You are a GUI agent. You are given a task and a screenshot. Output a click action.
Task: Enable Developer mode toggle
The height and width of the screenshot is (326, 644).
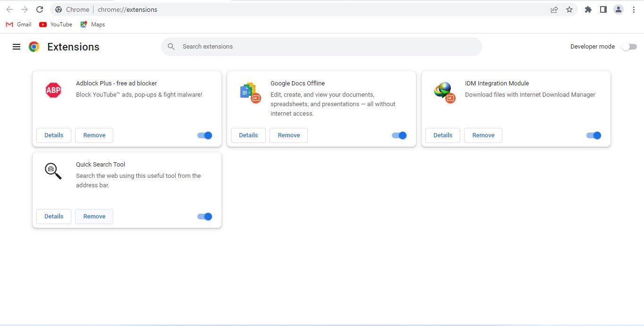click(x=629, y=46)
